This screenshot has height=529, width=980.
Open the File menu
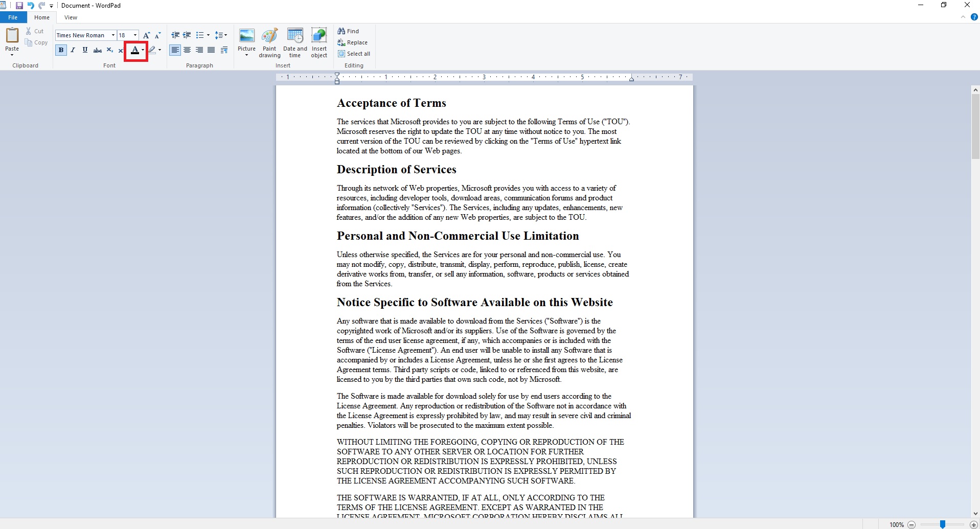point(13,17)
